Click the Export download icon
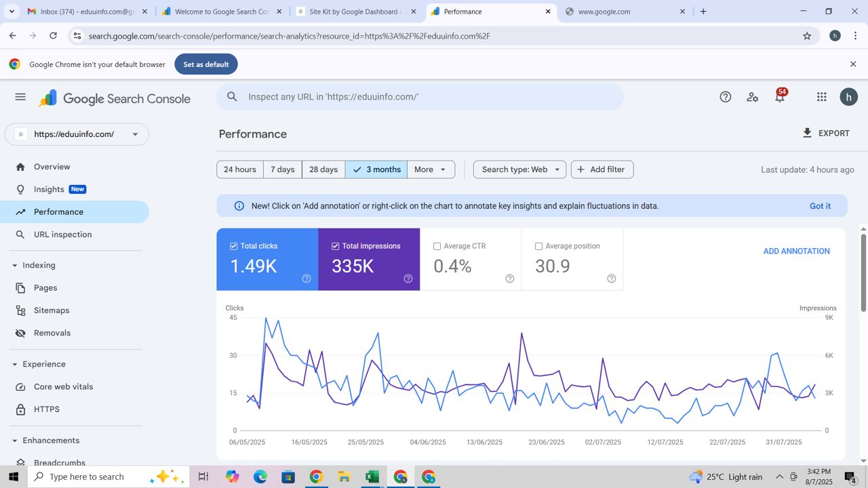Viewport: 868px width, 488px height. point(807,133)
